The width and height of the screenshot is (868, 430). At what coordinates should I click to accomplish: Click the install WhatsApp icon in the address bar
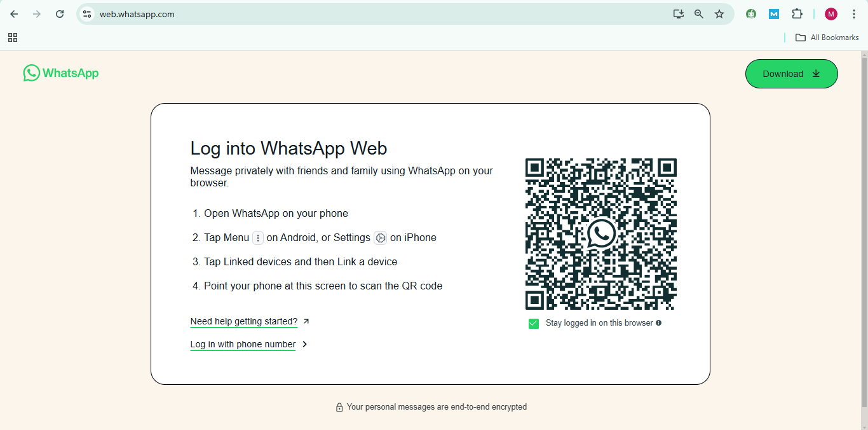pos(678,13)
